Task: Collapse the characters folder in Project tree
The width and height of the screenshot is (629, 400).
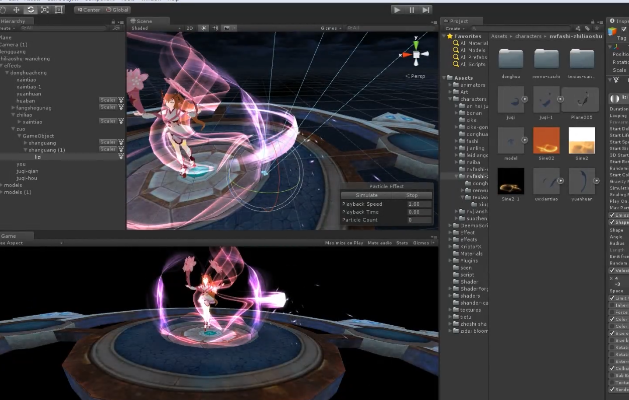Action: tap(450, 99)
